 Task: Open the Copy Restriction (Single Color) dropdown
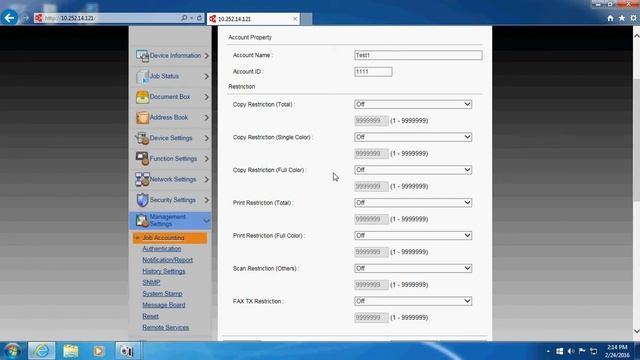[413, 137]
